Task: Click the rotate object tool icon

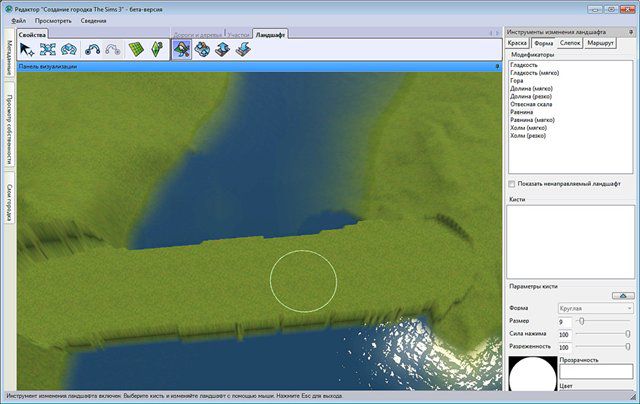Action: pyautogui.click(x=69, y=50)
